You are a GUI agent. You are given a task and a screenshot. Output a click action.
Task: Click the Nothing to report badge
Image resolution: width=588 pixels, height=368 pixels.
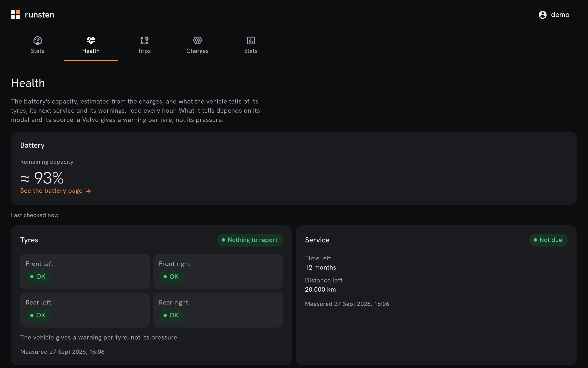click(250, 240)
